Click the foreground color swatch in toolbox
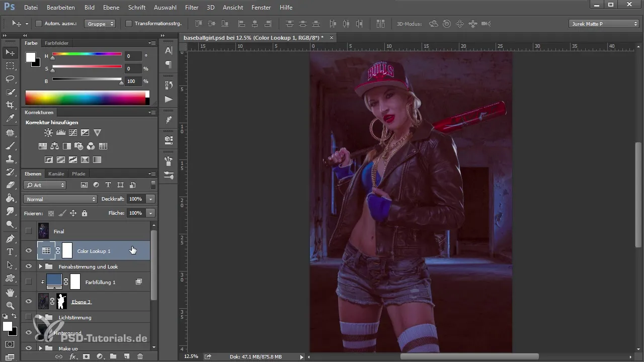 click(x=8, y=326)
